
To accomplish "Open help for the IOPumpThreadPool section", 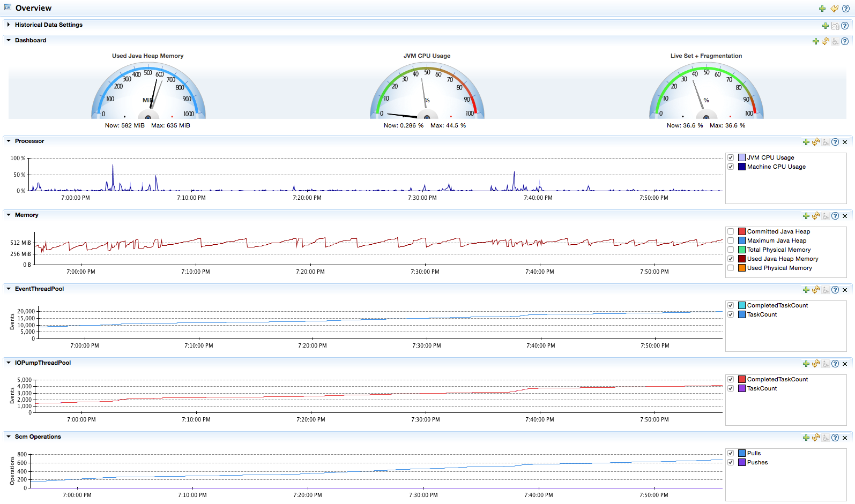I will pyautogui.click(x=835, y=364).
